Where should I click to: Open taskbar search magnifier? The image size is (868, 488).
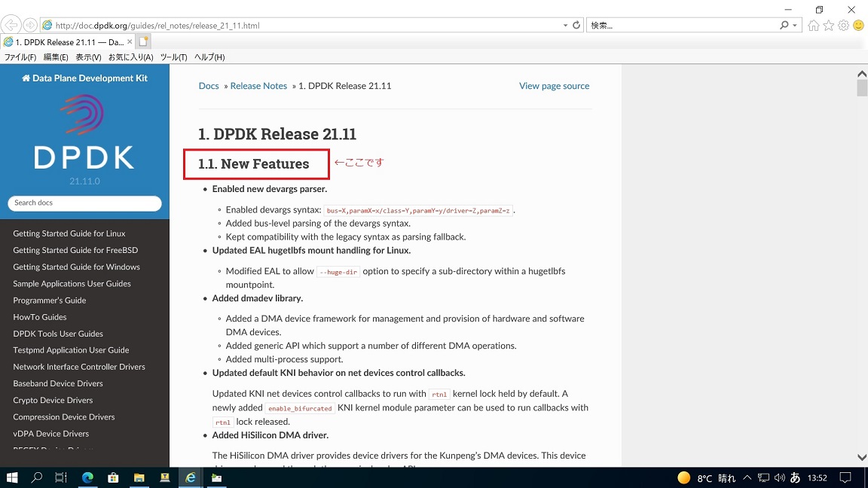pos(36,477)
